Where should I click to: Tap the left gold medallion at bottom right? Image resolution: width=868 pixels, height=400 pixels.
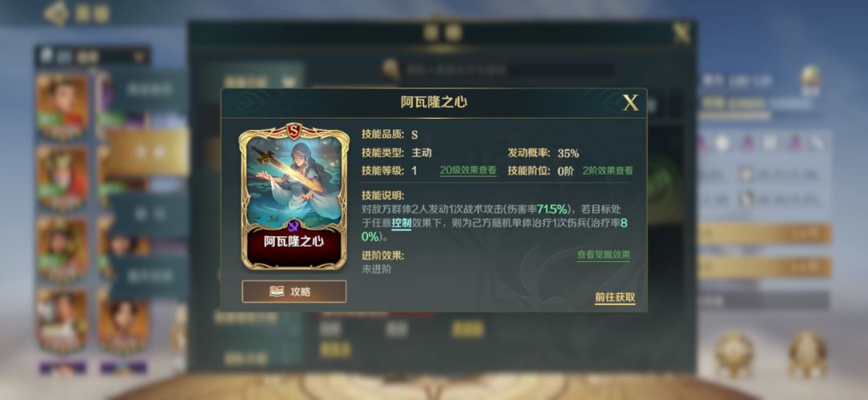[734, 354]
